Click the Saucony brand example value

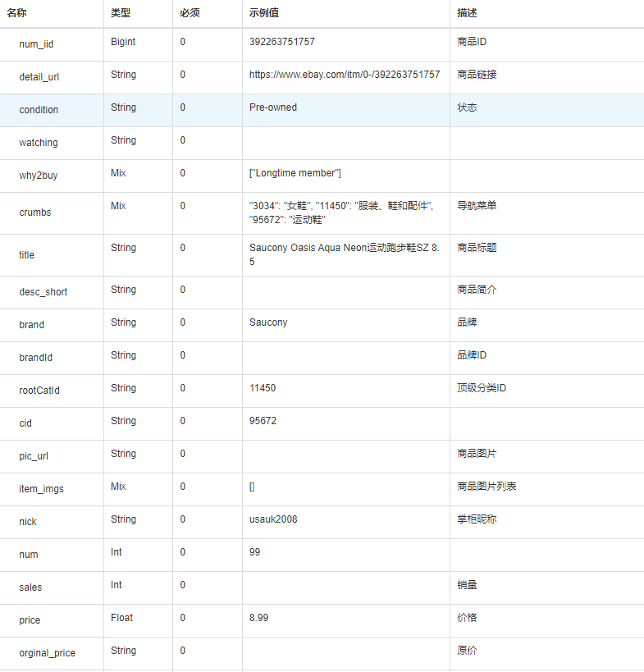click(x=268, y=322)
